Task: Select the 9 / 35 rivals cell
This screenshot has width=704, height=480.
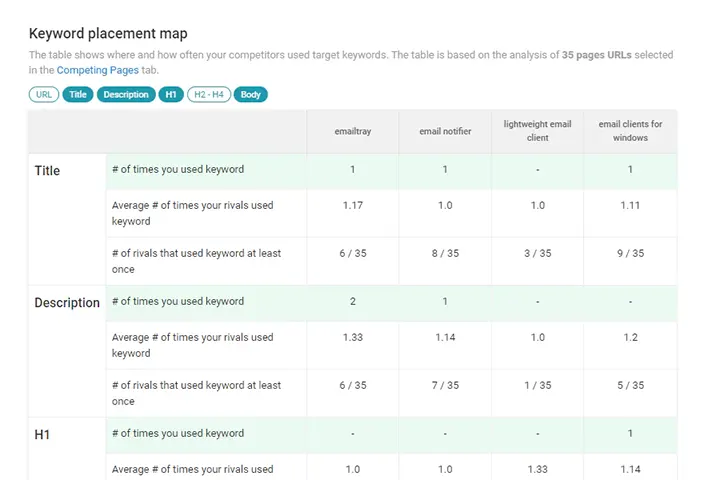Action: click(x=630, y=253)
